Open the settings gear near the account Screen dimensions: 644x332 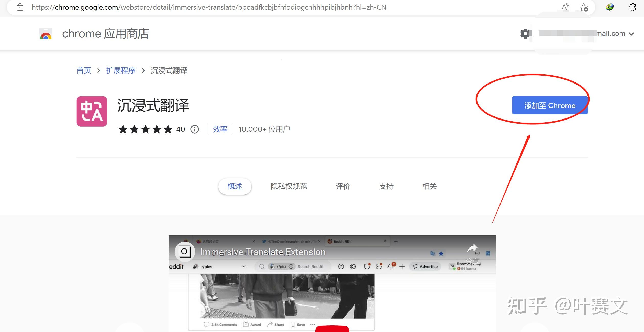(x=525, y=33)
